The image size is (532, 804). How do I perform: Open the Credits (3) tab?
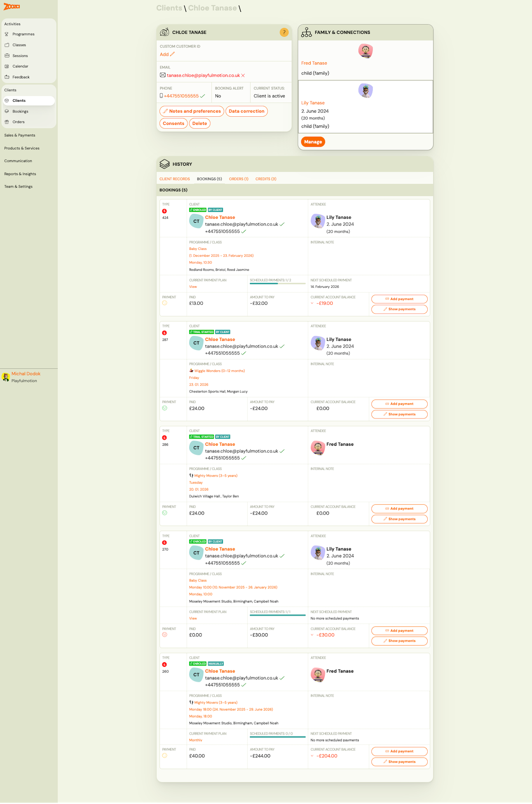[266, 179]
